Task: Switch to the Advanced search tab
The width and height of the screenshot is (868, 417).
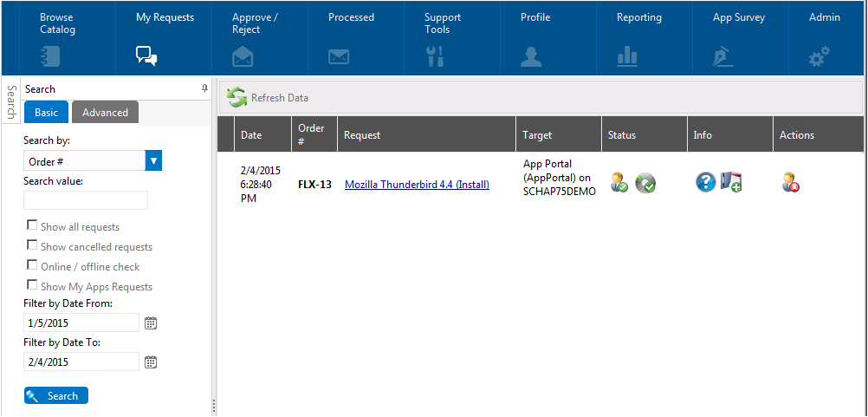Action: (x=105, y=113)
